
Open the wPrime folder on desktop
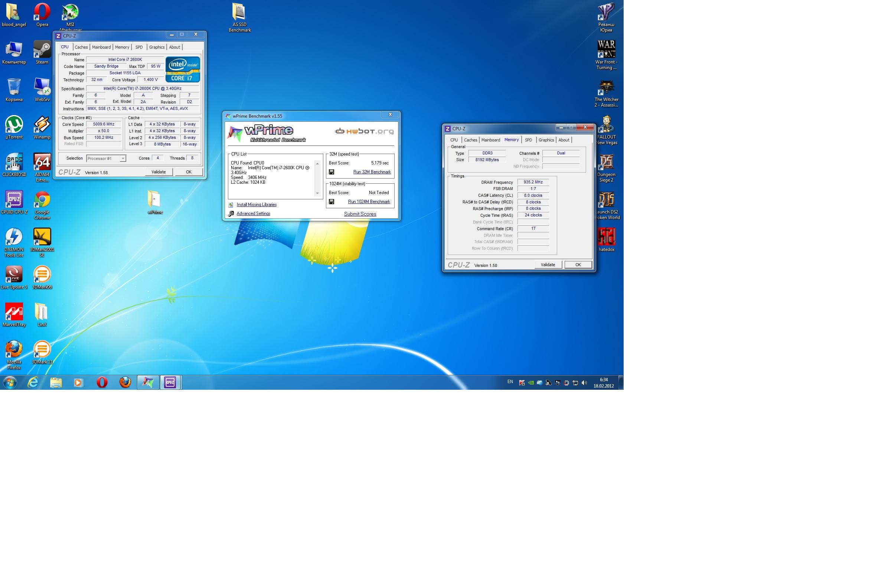coord(155,202)
